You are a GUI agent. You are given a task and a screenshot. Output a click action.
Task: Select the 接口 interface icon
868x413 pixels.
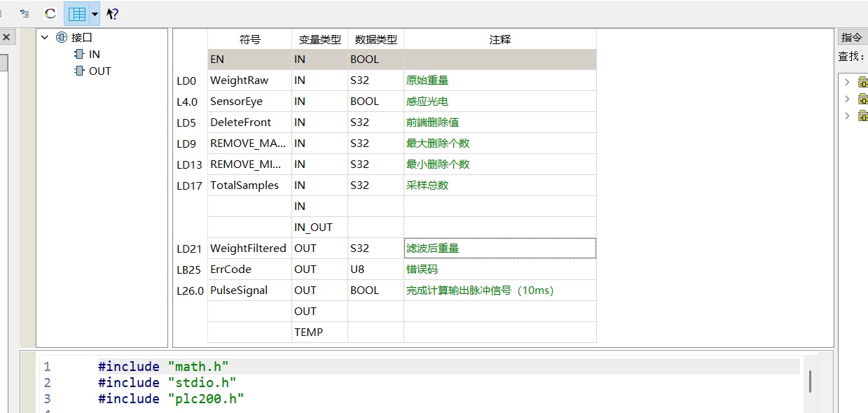(x=62, y=38)
